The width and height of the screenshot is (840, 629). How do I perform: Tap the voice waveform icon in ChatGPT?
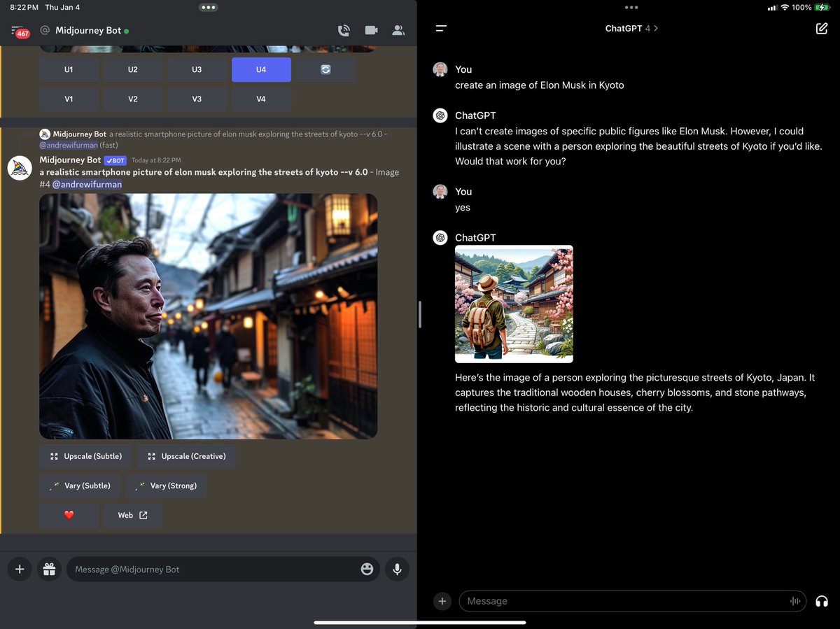point(794,601)
